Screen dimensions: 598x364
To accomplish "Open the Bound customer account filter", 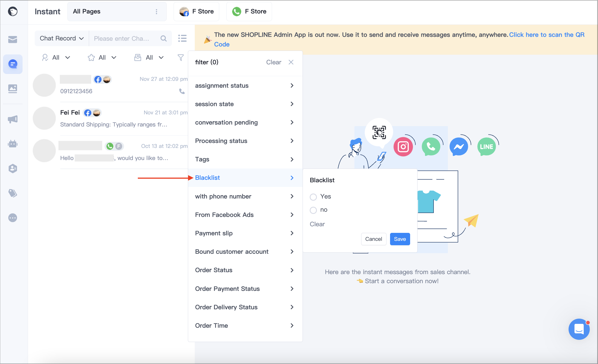I will click(245, 252).
